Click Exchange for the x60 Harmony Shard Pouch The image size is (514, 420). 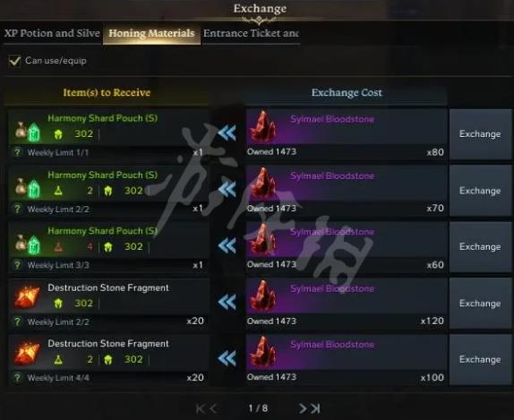pyautogui.click(x=480, y=246)
